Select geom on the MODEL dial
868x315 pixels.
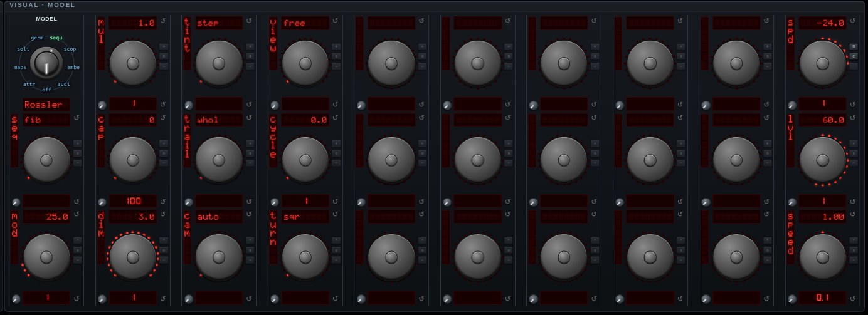coord(37,38)
